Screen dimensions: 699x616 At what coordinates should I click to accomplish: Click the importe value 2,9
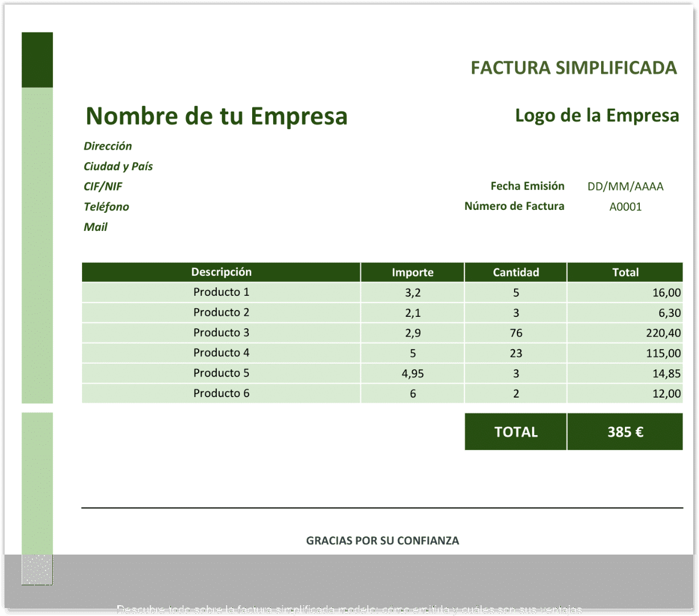pos(413,333)
